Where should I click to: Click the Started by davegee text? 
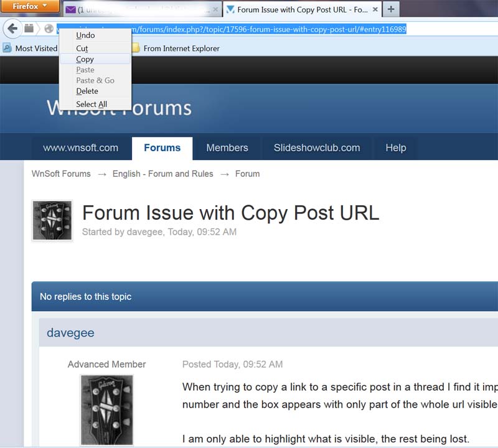pyautogui.click(x=159, y=232)
